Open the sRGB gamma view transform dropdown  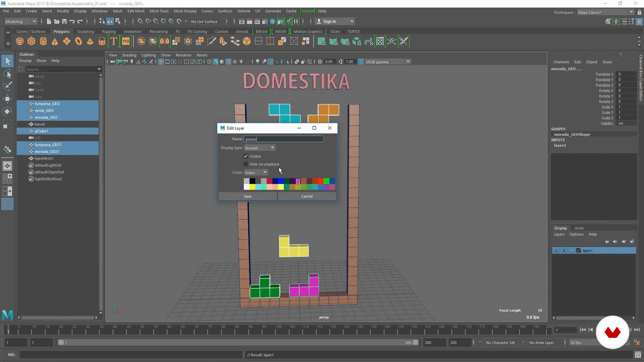click(388, 62)
